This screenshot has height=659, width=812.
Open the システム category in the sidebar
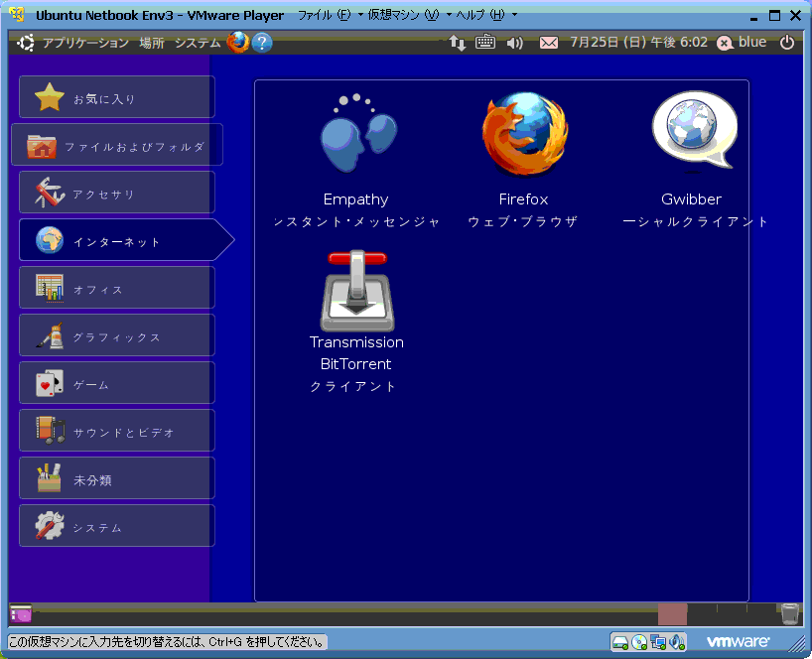pos(117,525)
